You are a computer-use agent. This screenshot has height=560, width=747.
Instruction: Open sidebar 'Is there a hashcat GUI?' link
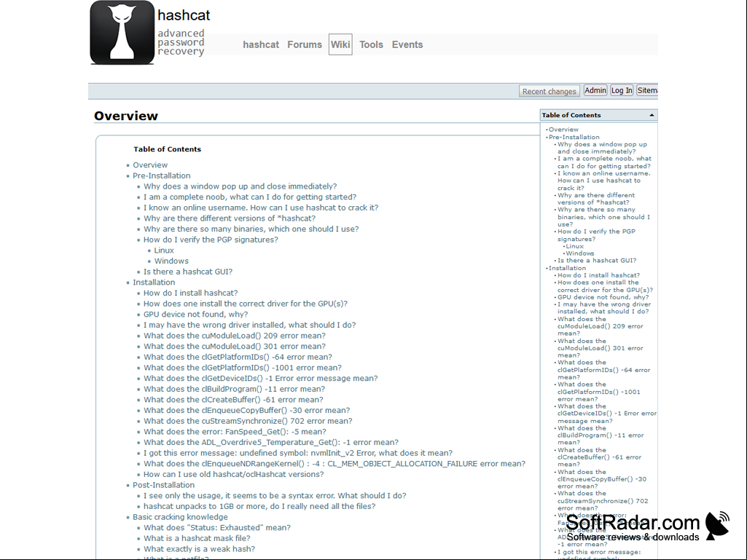[597, 261]
